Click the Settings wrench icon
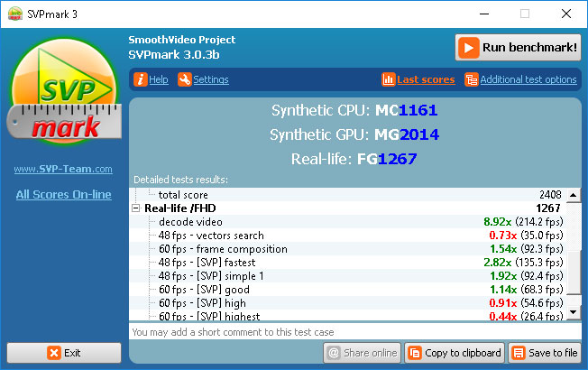This screenshot has height=370, width=588. click(185, 79)
